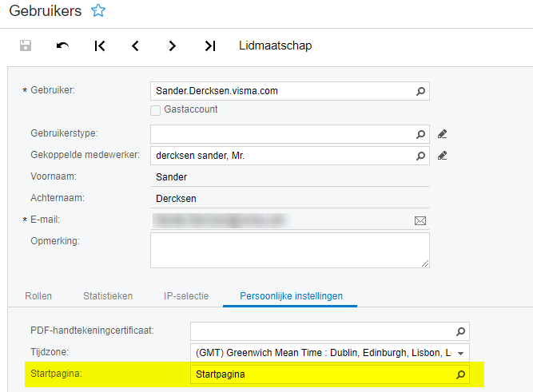Go to previous record

[136, 46]
